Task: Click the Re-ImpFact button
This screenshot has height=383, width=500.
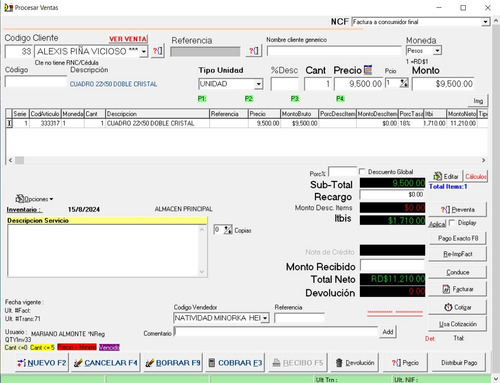Action: point(457,254)
